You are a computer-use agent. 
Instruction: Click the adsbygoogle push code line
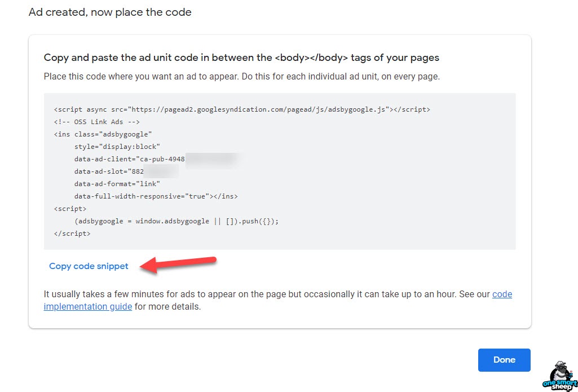(176, 221)
